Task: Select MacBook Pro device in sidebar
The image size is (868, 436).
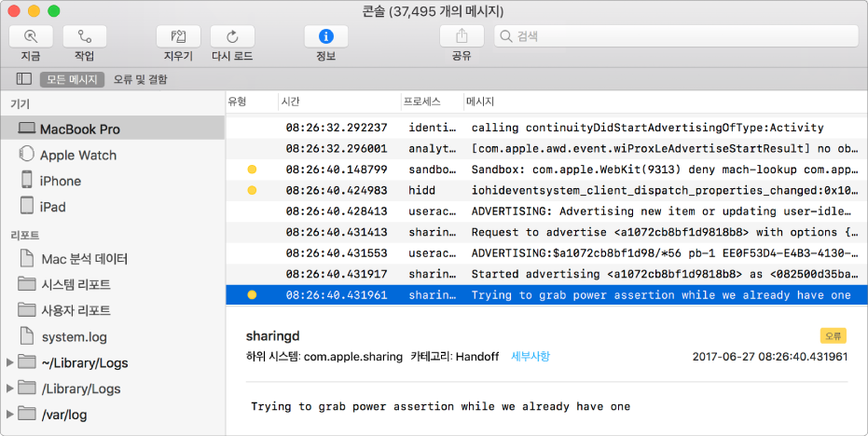Action: click(x=113, y=129)
